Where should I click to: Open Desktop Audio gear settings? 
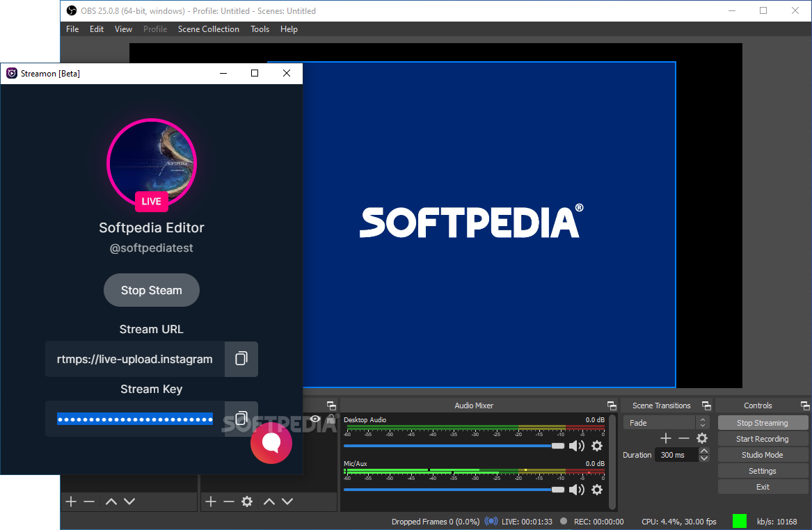coord(597,446)
